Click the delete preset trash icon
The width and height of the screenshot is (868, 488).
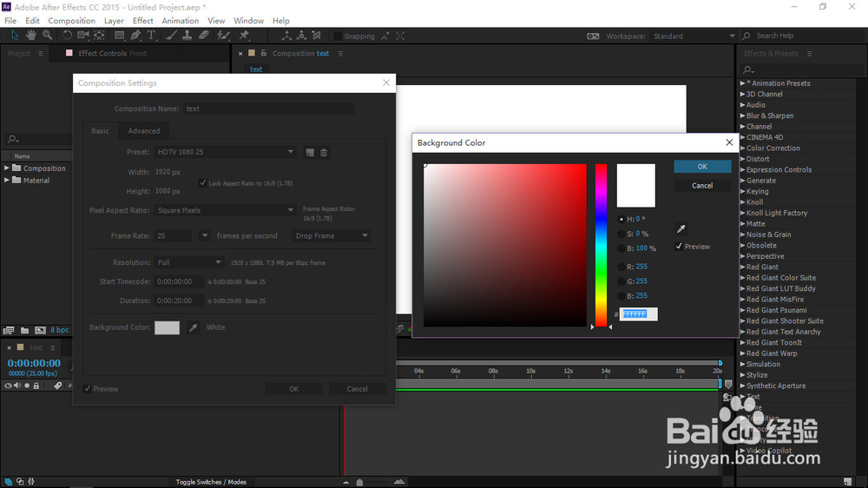pyautogui.click(x=324, y=152)
